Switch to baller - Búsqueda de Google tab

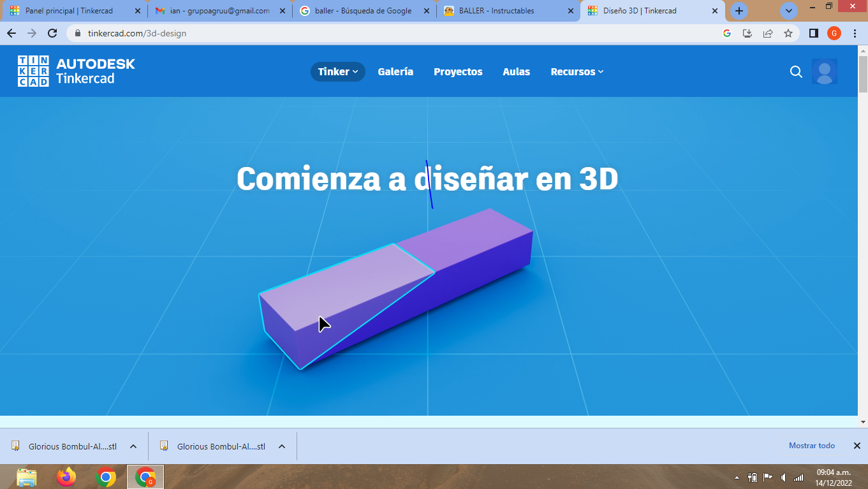coord(364,11)
